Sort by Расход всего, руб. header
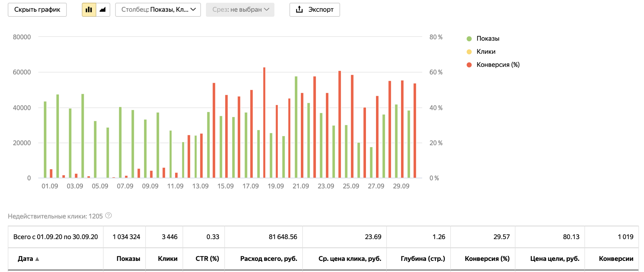The image size is (644, 272). pyautogui.click(x=269, y=259)
